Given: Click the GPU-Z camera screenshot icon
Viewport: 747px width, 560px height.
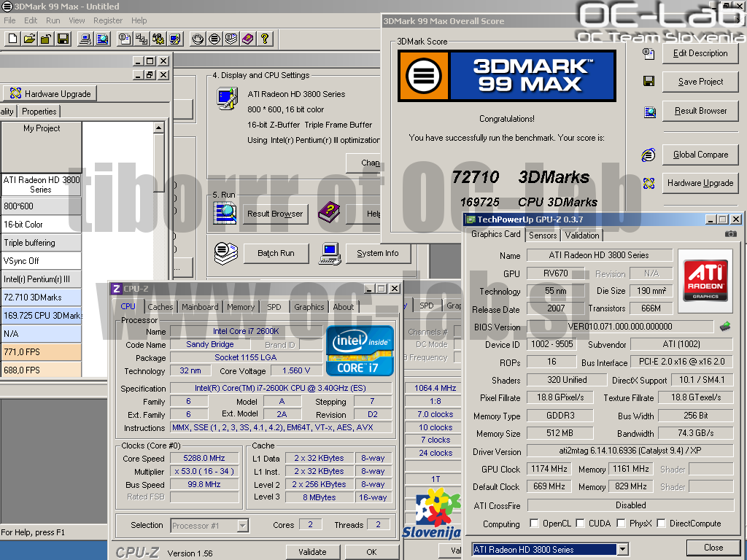Looking at the screenshot, I should (x=730, y=234).
